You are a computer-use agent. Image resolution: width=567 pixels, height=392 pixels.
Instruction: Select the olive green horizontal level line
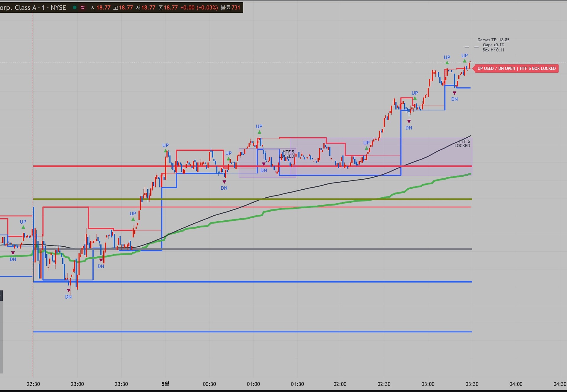click(252, 199)
